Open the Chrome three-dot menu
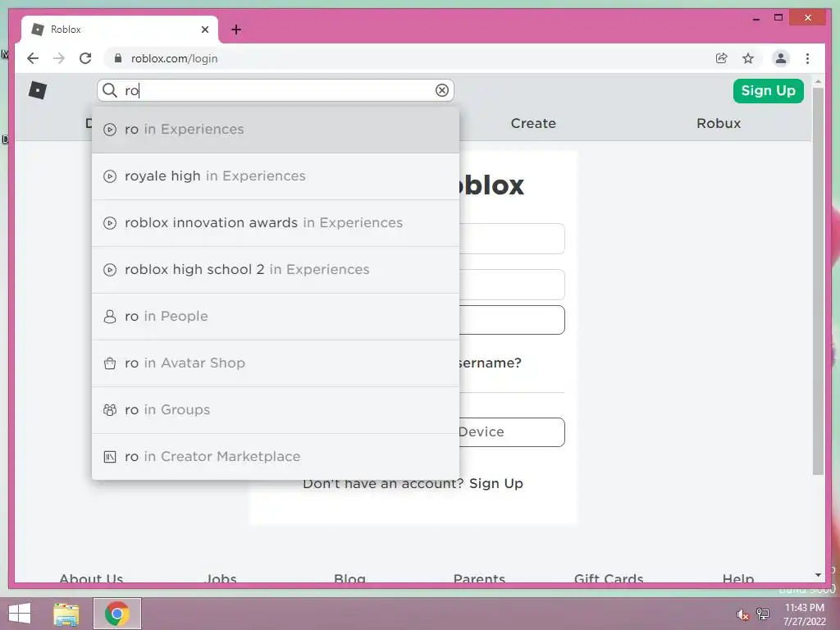This screenshot has height=630, width=840. pos(807,58)
